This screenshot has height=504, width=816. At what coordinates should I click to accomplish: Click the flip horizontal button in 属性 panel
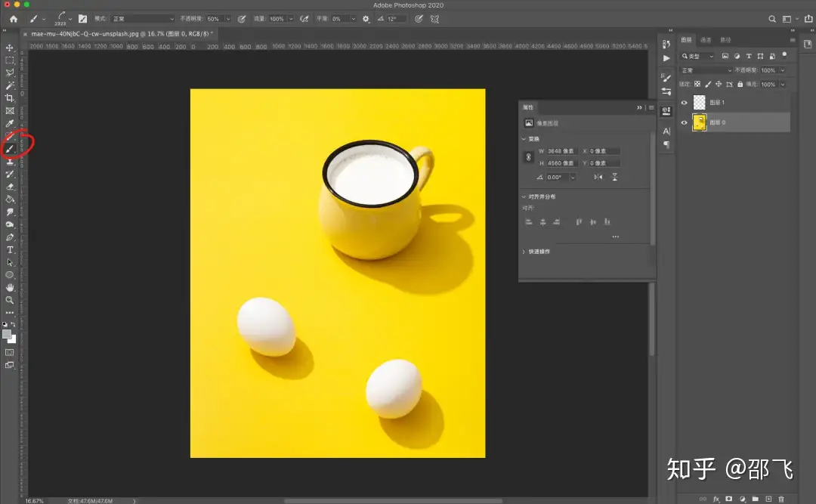pyautogui.click(x=598, y=177)
